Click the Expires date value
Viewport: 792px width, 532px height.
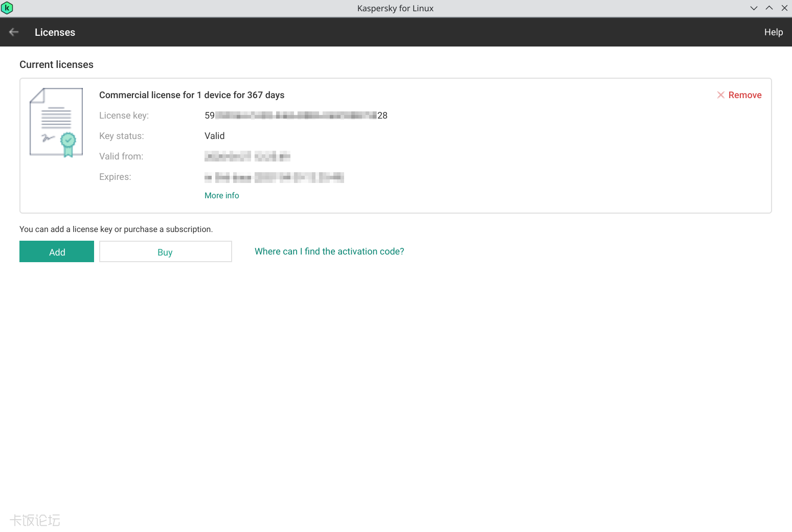point(274,177)
